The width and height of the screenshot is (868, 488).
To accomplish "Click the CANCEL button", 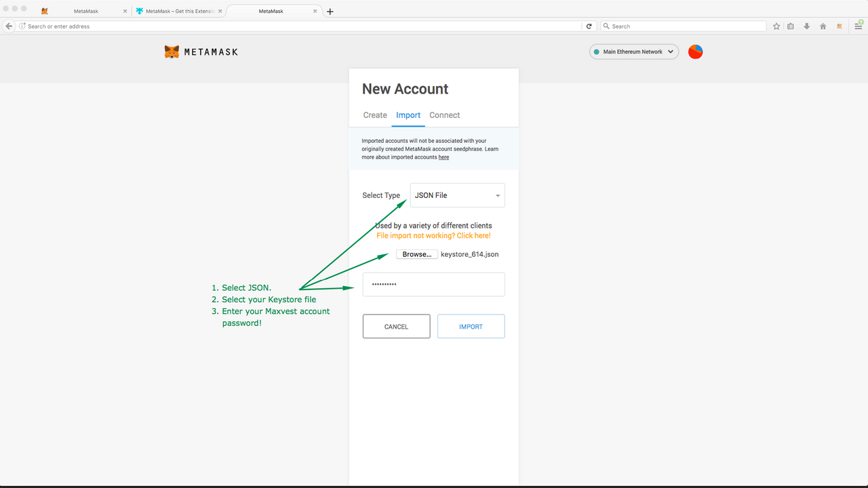I will tap(396, 327).
